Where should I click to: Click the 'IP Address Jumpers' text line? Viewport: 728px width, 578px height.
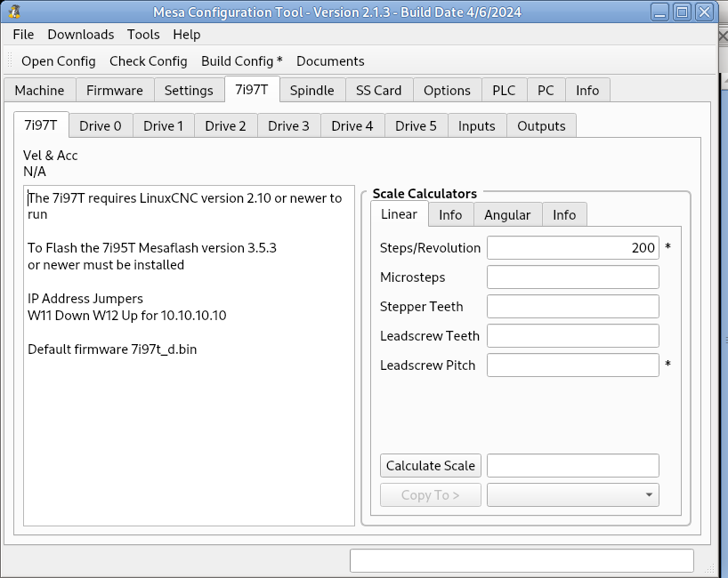pos(85,298)
